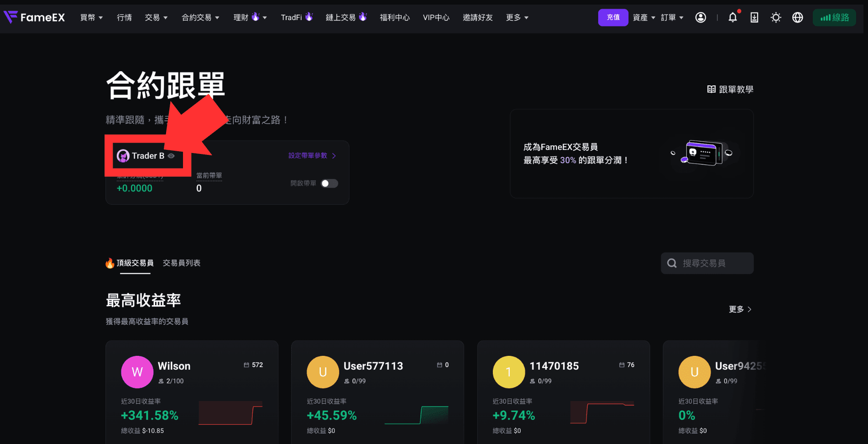Click the 線路 network status button
Image resolution: width=868 pixels, height=444 pixels.
(x=834, y=17)
